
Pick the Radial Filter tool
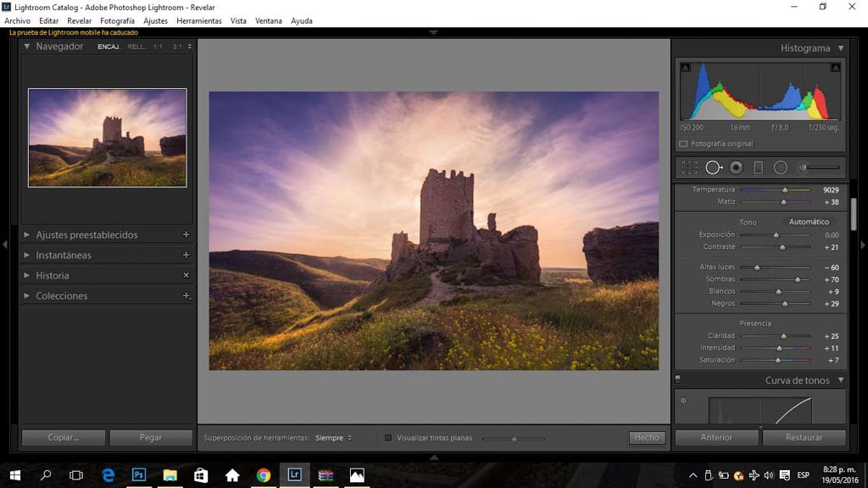click(x=780, y=168)
